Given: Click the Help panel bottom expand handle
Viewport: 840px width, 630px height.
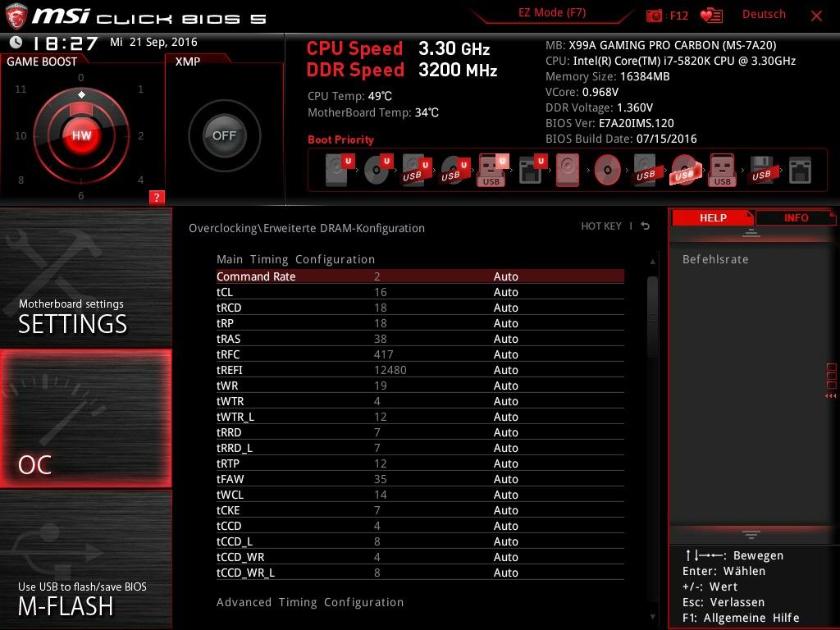Looking at the screenshot, I should [x=751, y=535].
